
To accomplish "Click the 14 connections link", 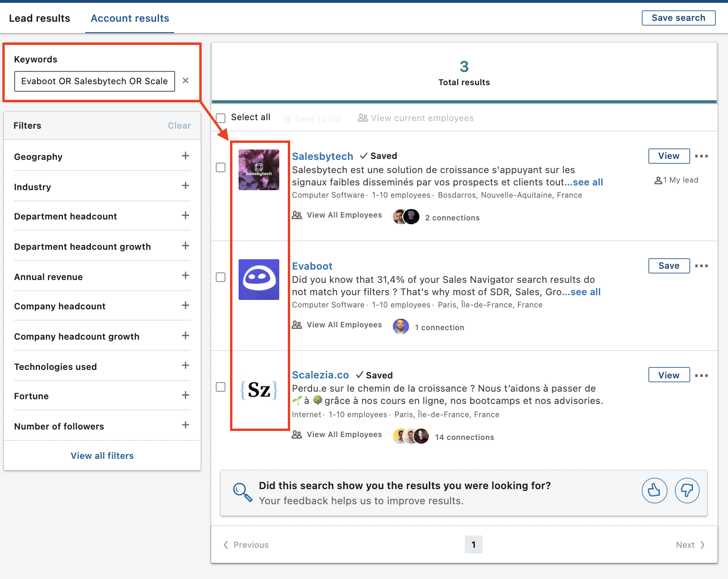I will click(x=464, y=437).
